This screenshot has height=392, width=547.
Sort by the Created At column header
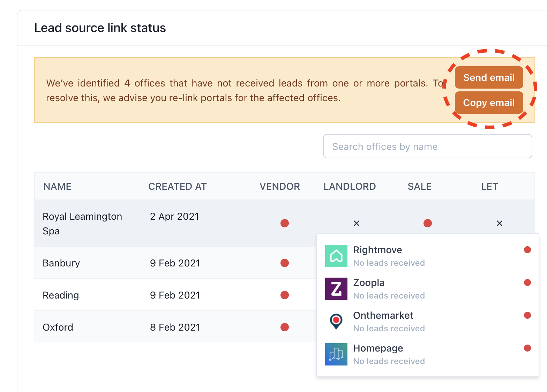tap(177, 187)
